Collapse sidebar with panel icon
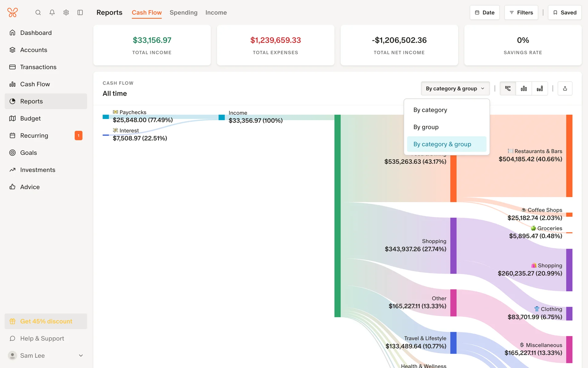The width and height of the screenshot is (588, 368). pyautogui.click(x=80, y=13)
